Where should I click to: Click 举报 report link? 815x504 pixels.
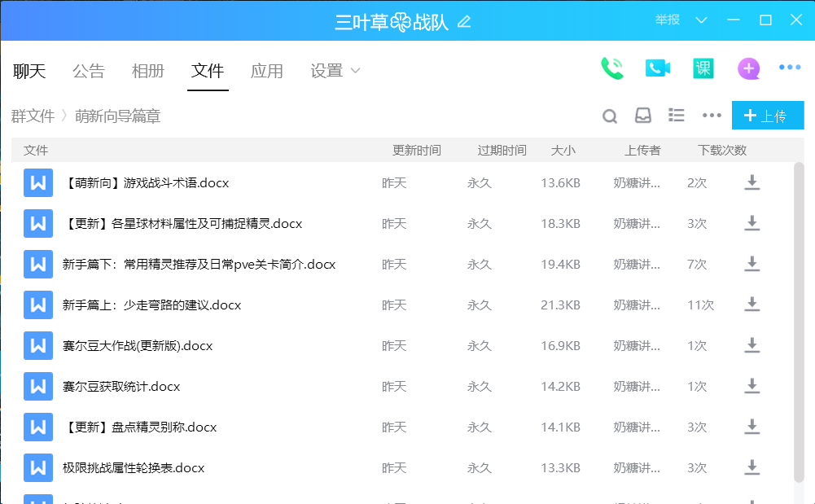(x=668, y=20)
